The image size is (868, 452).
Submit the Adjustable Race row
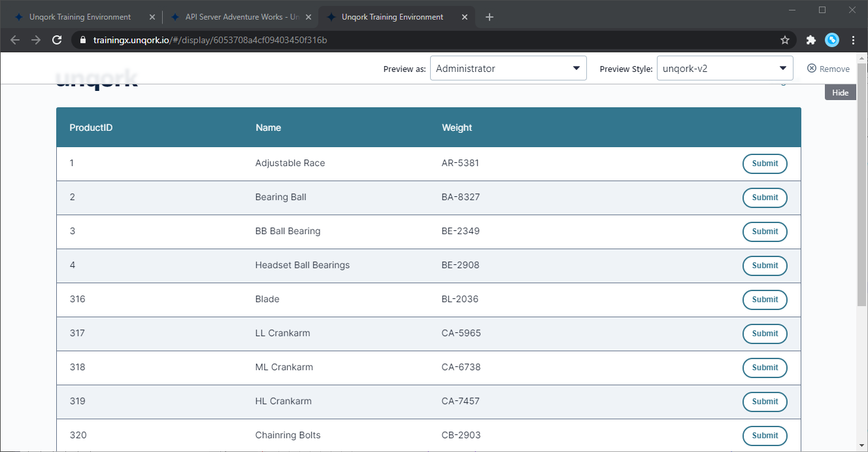[x=765, y=164]
